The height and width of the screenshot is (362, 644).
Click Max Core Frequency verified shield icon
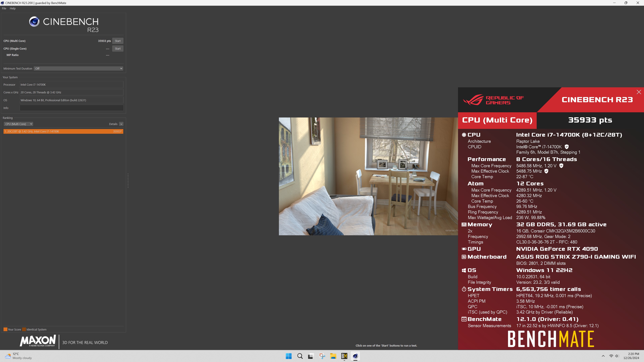(561, 166)
